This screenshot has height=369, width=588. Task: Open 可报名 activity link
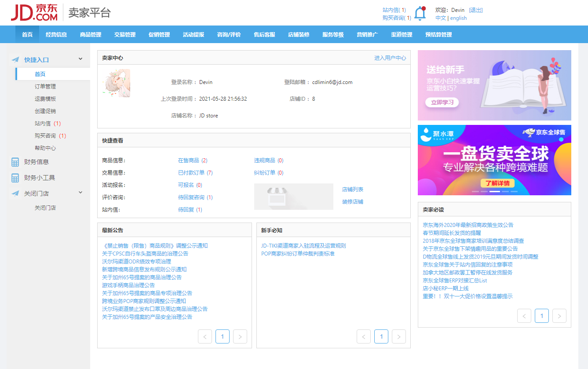(x=190, y=185)
